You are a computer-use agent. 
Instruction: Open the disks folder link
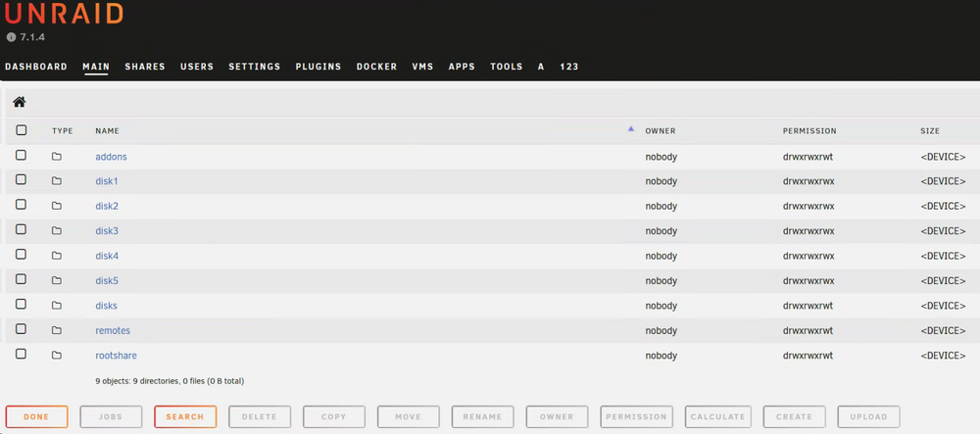tap(106, 306)
